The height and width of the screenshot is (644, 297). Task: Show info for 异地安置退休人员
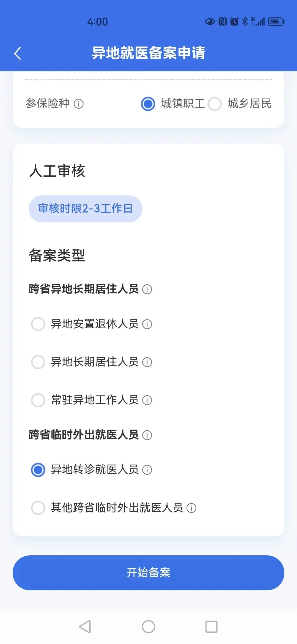[147, 324]
